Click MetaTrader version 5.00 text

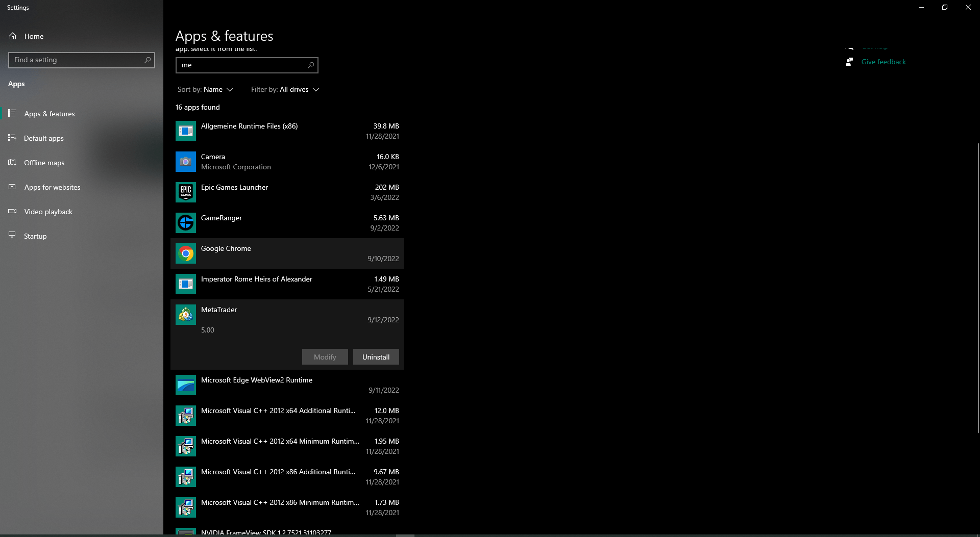pyautogui.click(x=207, y=330)
